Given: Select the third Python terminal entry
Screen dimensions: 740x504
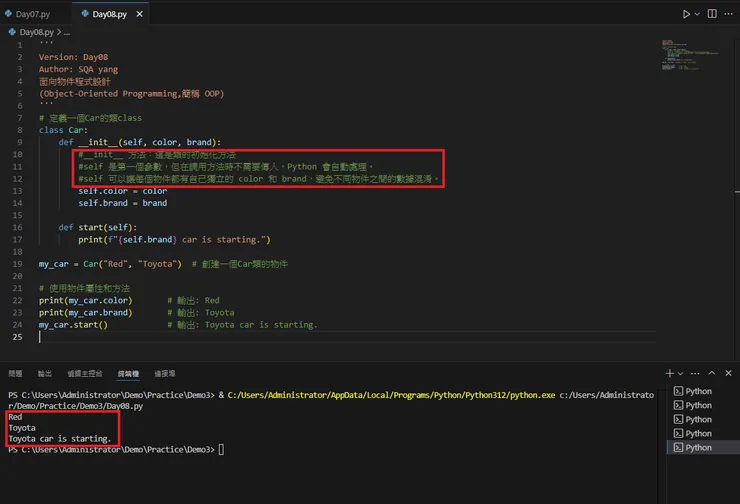Looking at the screenshot, I should [x=703, y=419].
